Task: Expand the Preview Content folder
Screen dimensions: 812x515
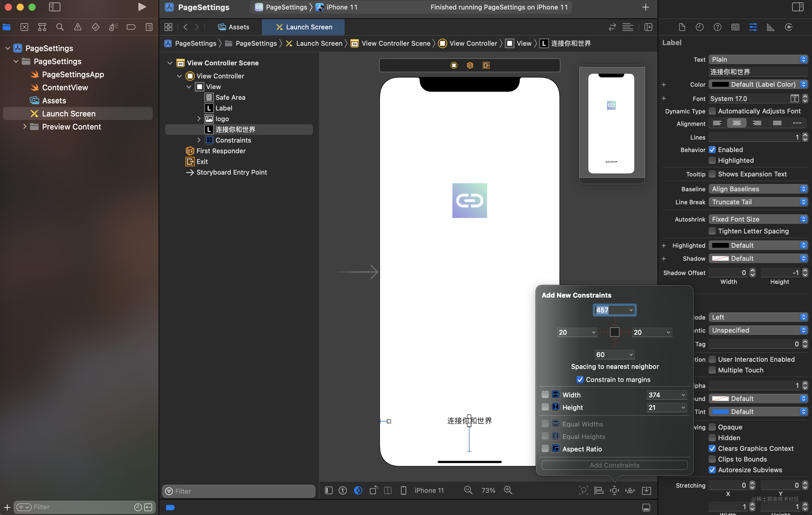Action: tap(25, 127)
